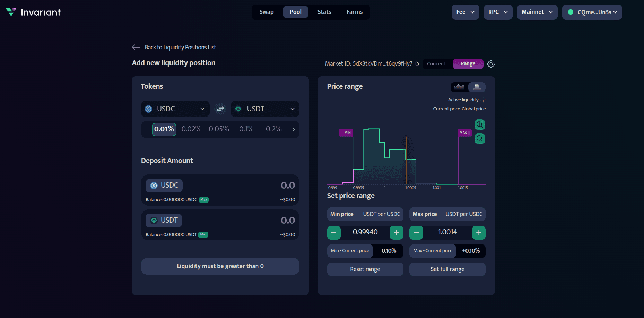The height and width of the screenshot is (318, 644).
Task: Expand the RPC dropdown
Action: pos(498,12)
